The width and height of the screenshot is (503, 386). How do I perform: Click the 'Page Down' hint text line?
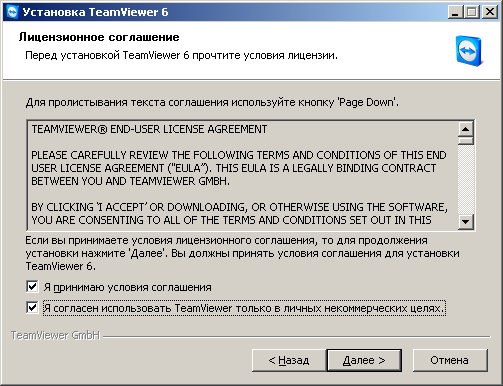212,102
